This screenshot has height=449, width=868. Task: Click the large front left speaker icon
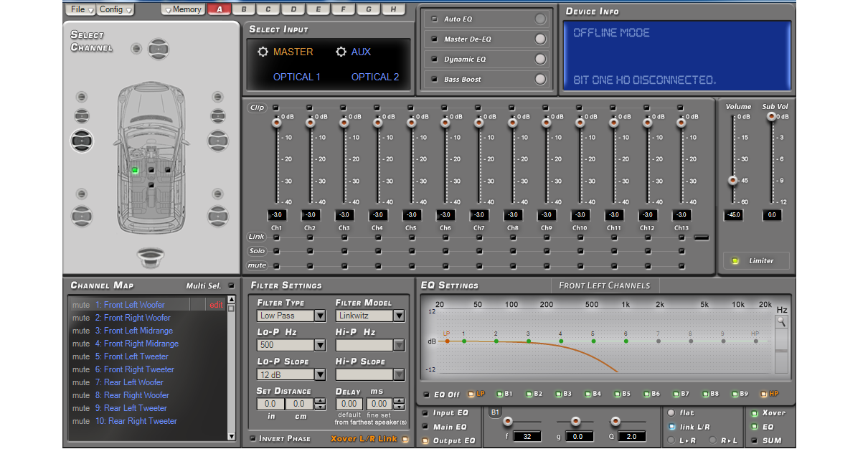pos(82,141)
